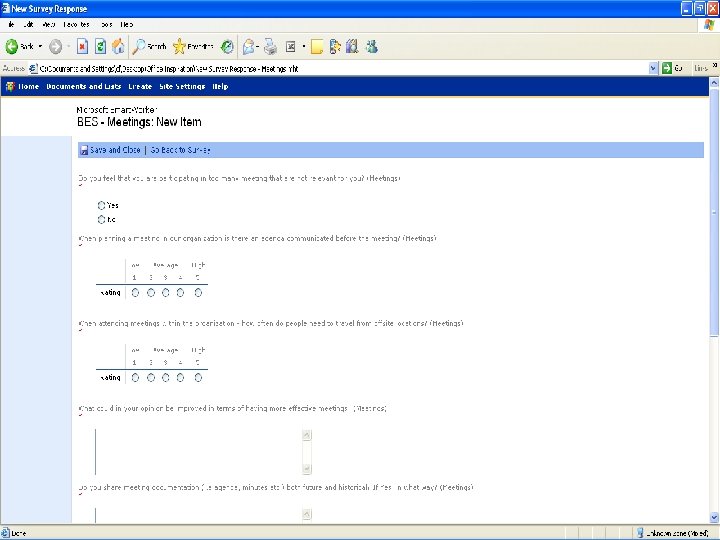Click the browser Back arrow icon

coord(11,46)
